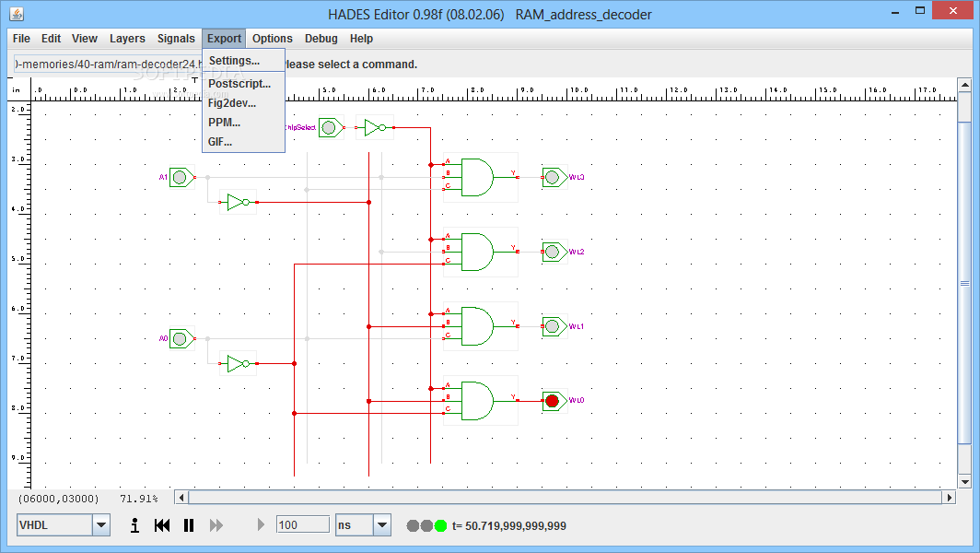Click the red WL0 output pin
980x553 pixels.
[x=554, y=401]
